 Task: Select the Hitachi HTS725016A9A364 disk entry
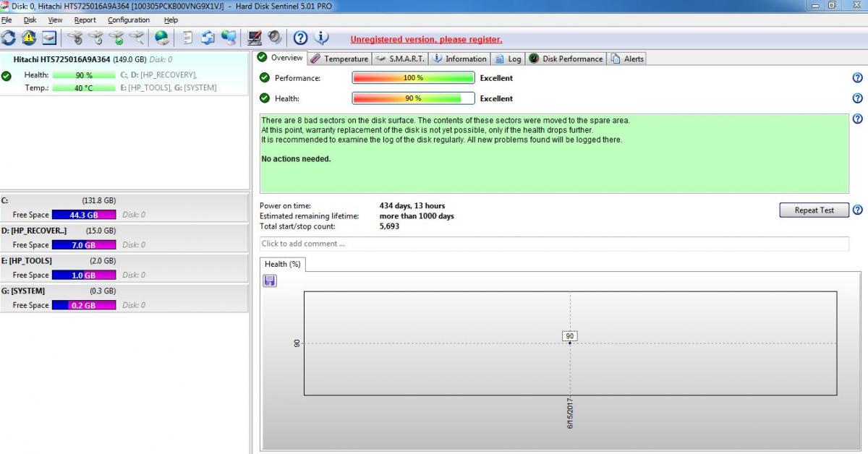tap(124, 74)
